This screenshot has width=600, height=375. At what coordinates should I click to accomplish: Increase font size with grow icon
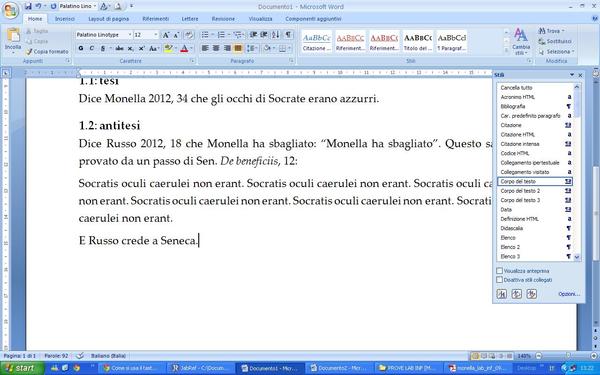(x=166, y=35)
